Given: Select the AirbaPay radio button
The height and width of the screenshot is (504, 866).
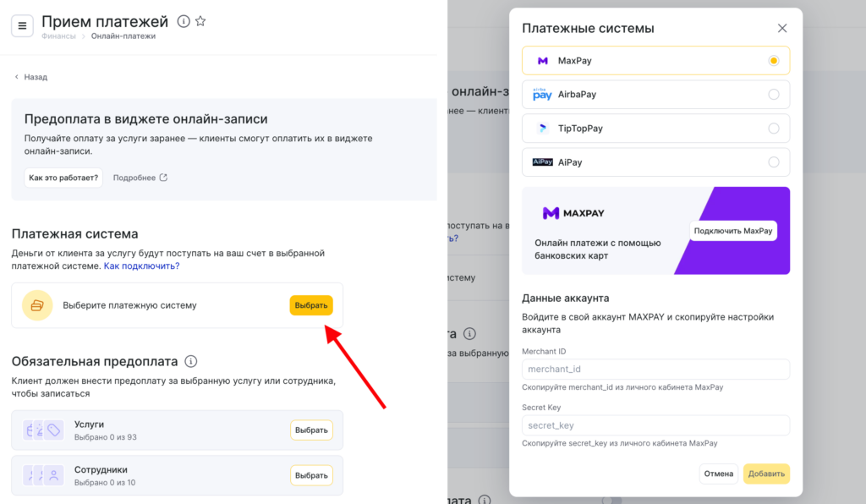Looking at the screenshot, I should point(773,95).
